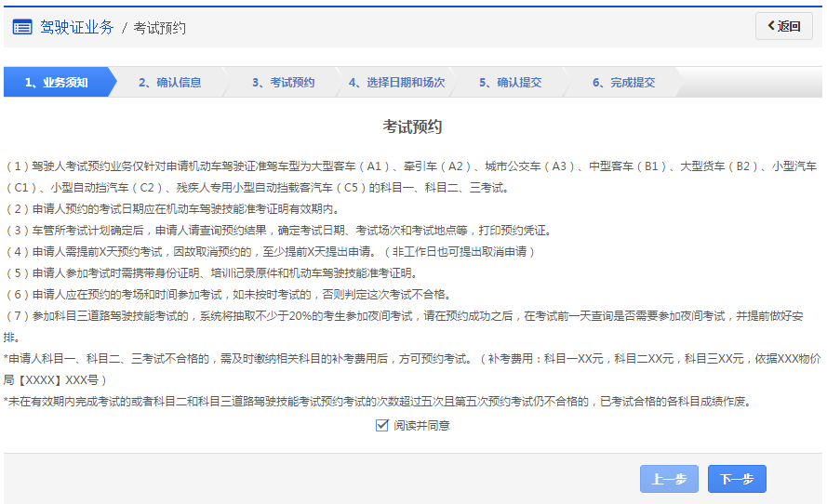Screen dimensions: 827x504
Task: Open step 4 选择日期和场次
Action: click(x=396, y=82)
